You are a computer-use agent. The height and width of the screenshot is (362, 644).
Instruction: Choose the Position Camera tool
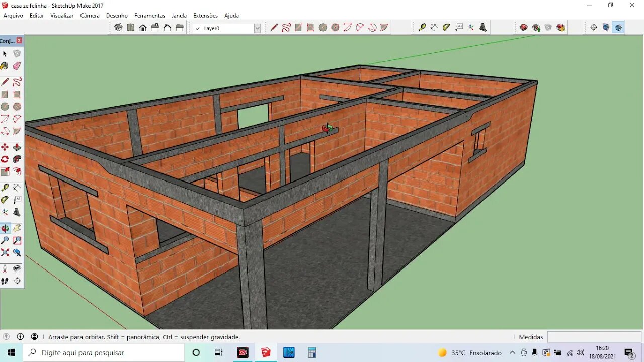[x=5, y=268]
